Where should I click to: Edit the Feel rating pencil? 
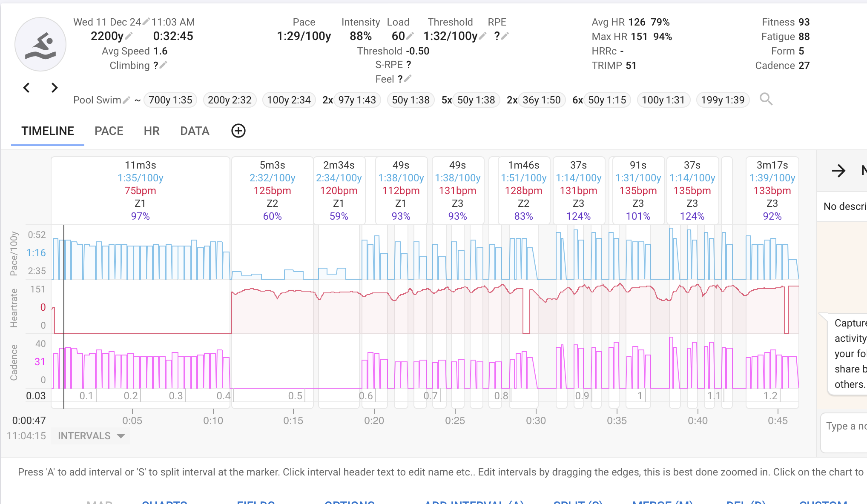408,78
